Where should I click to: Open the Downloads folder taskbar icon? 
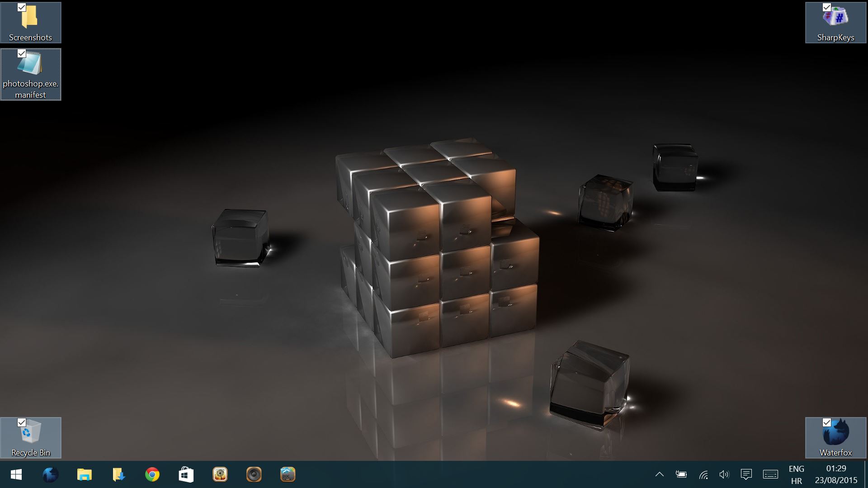pos(118,474)
